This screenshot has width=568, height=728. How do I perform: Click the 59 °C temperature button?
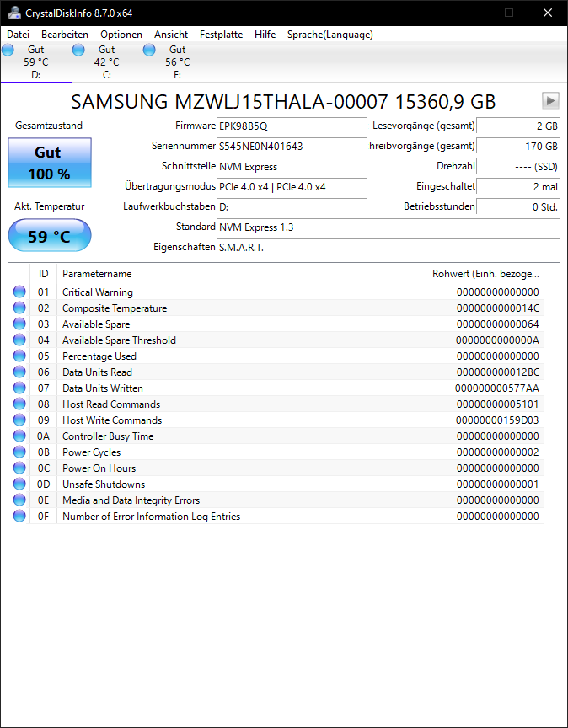pyautogui.click(x=50, y=235)
